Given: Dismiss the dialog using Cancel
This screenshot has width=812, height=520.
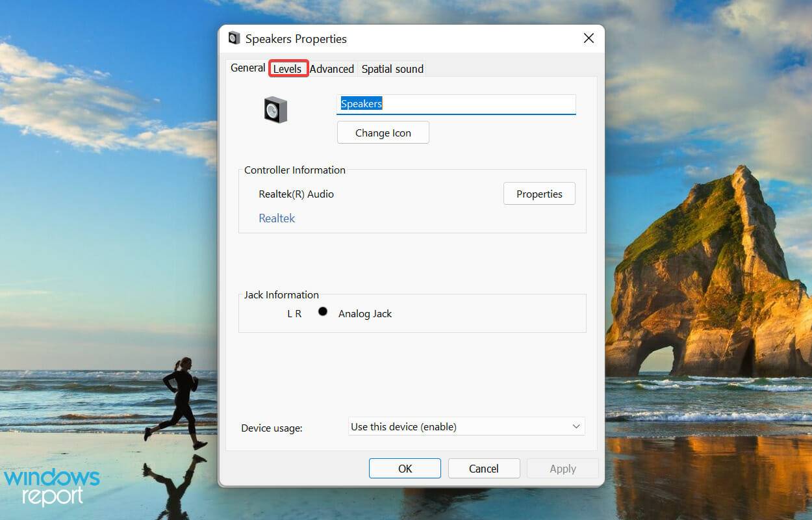Looking at the screenshot, I should coord(483,468).
